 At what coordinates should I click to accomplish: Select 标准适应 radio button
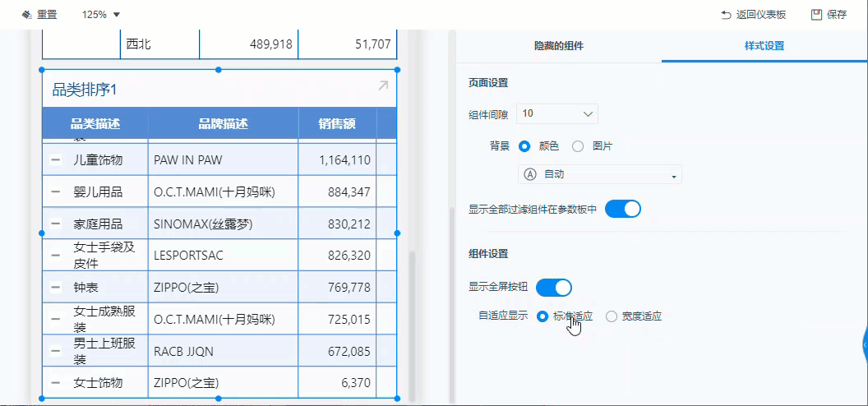[x=542, y=316]
